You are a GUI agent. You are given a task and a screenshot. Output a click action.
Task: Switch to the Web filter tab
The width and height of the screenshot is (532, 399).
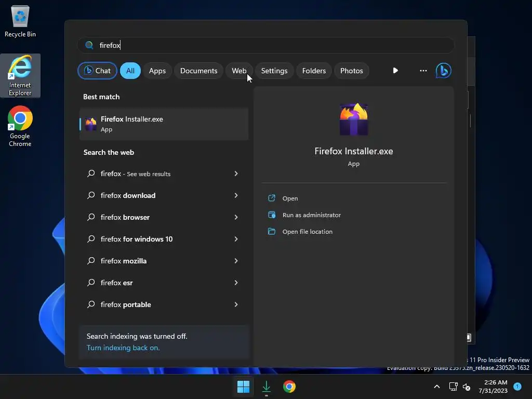pos(239,71)
